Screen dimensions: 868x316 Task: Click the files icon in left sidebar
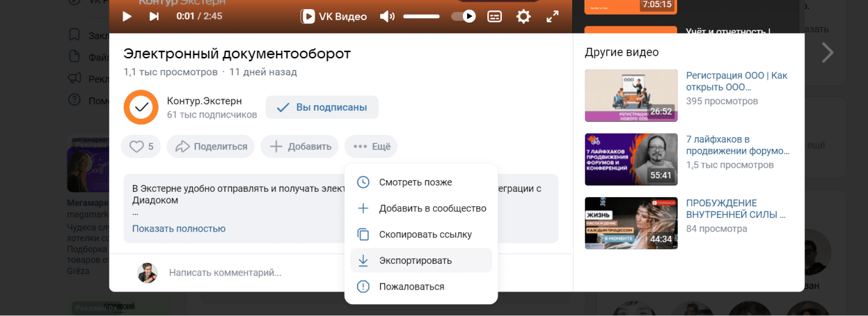click(x=74, y=56)
